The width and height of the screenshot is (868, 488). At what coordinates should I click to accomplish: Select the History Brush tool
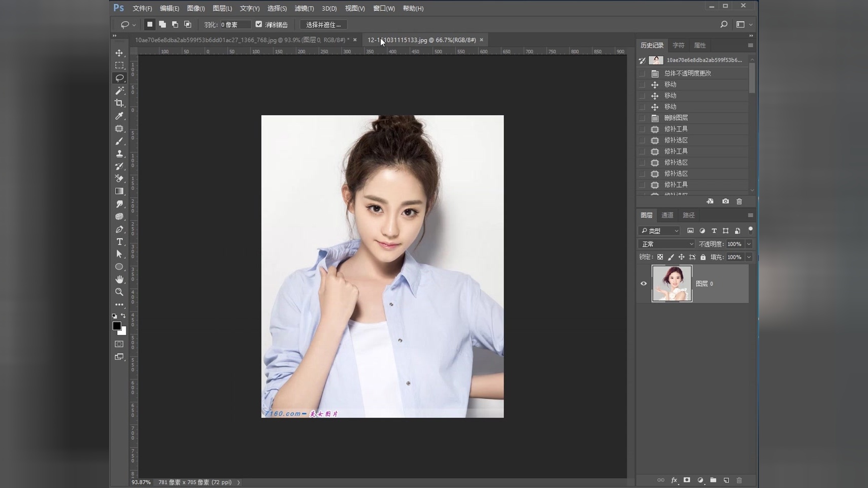pyautogui.click(x=119, y=166)
